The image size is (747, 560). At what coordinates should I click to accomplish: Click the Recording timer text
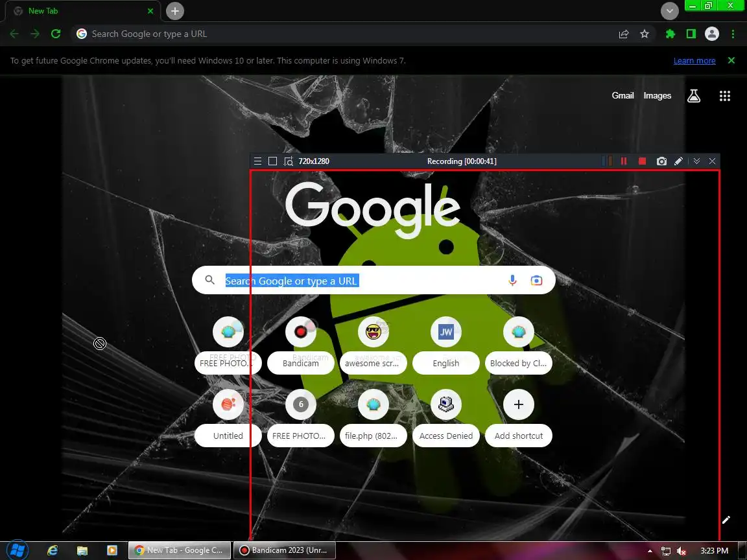click(x=462, y=161)
